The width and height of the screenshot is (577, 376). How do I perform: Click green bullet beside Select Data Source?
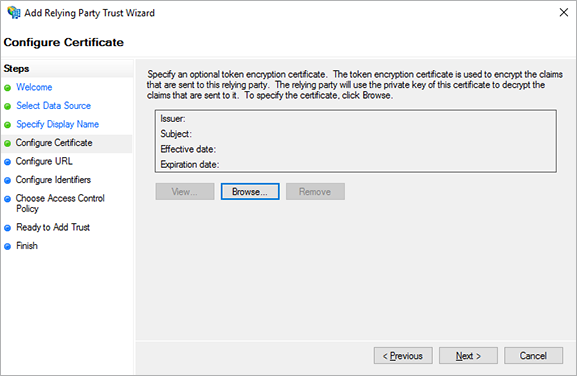(7, 106)
